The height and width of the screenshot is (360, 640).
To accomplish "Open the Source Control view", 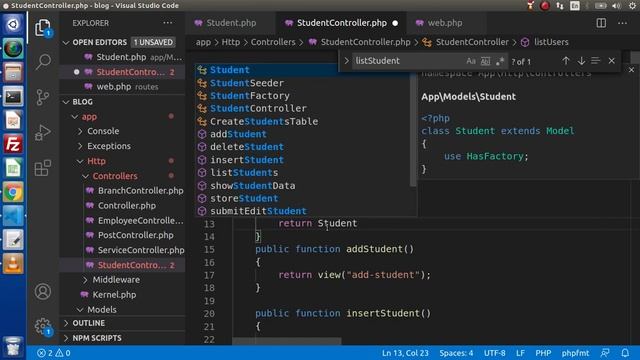I will [x=42, y=97].
